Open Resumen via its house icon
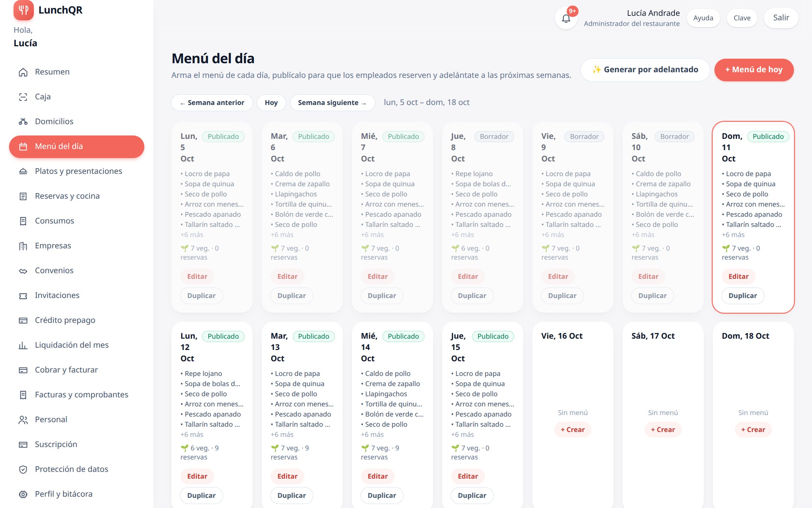This screenshot has height=508, width=812. 23,72
